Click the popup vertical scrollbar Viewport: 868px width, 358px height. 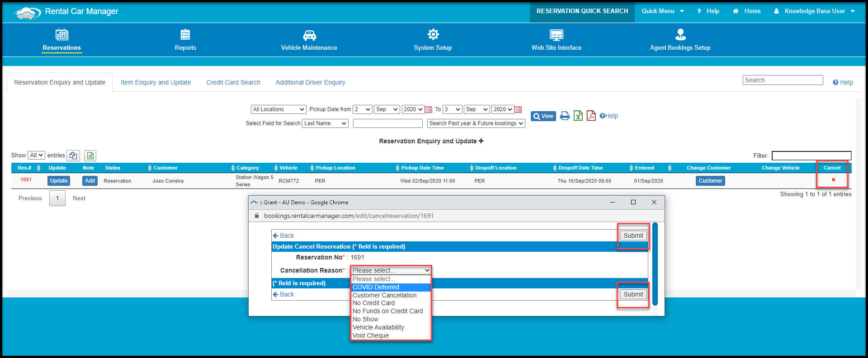(655, 264)
